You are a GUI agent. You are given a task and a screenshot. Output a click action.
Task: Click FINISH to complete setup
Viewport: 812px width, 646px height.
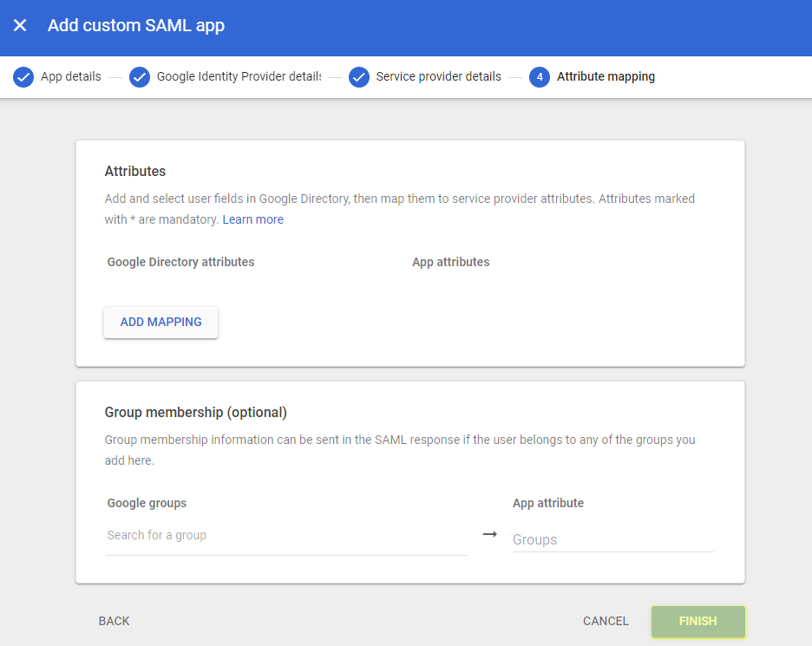pos(697,622)
